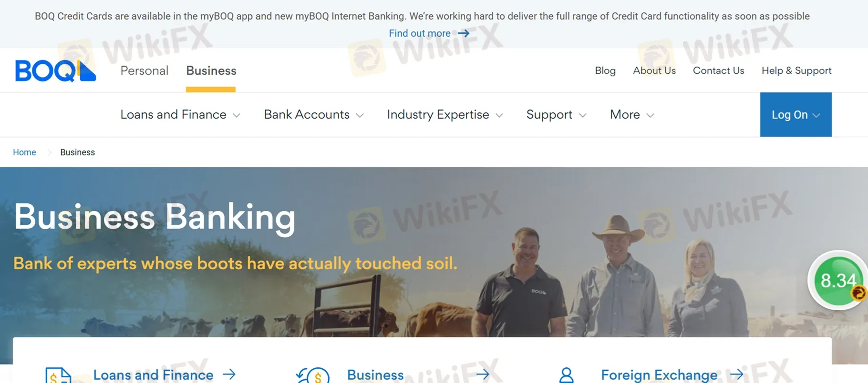Click the arrow beside Foreign Exchange card

(x=737, y=374)
